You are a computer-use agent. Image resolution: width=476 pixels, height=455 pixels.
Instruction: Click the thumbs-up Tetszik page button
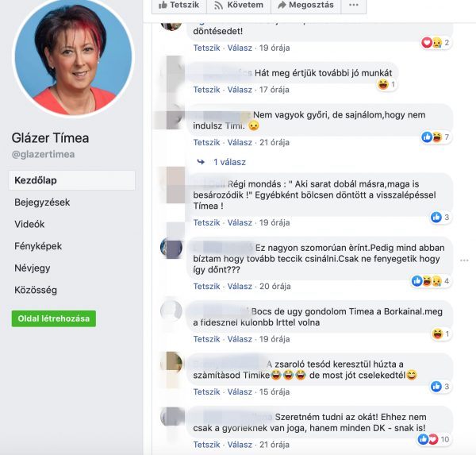pos(179,6)
